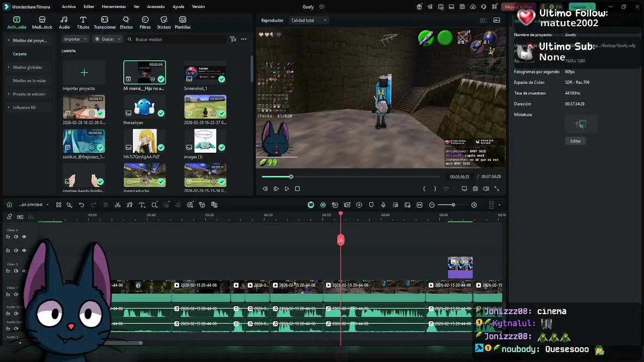The width and height of the screenshot is (644, 362).
Task: Click the undo arrow in the timeline toolbar
Action: [x=82, y=205]
